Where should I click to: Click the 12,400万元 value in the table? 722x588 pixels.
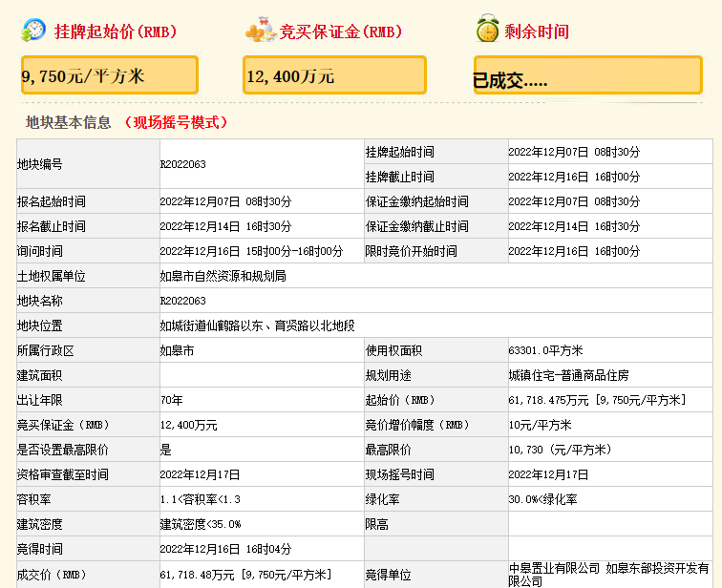coord(188,425)
